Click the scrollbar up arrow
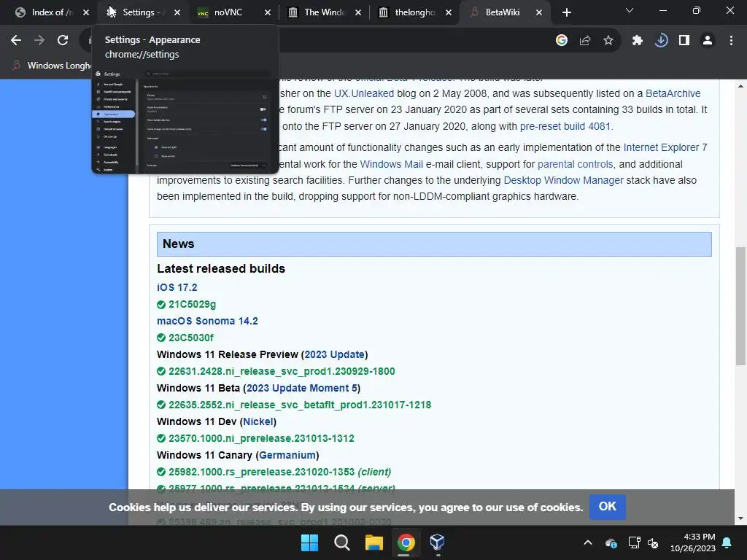 pos(740,86)
